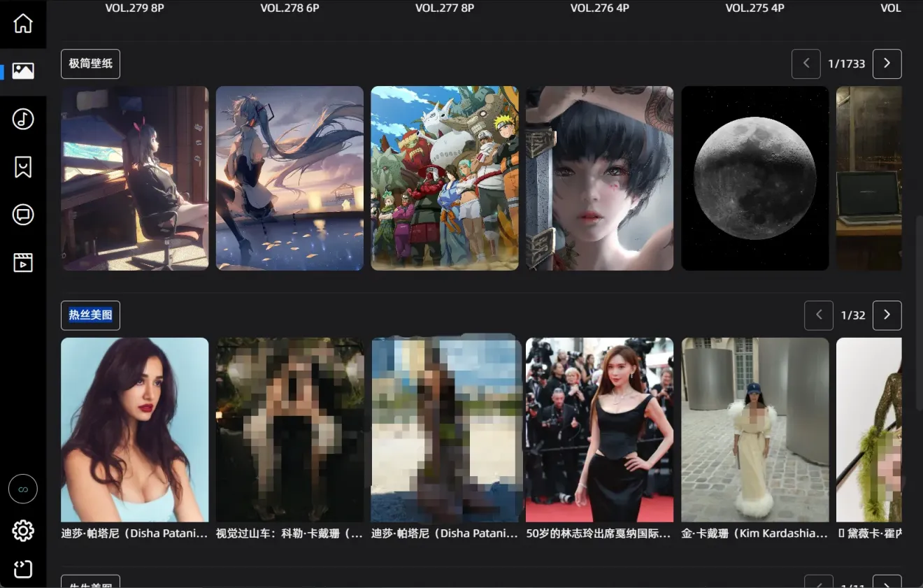Open the 极简壁纸 category button
923x588 pixels.
point(90,64)
